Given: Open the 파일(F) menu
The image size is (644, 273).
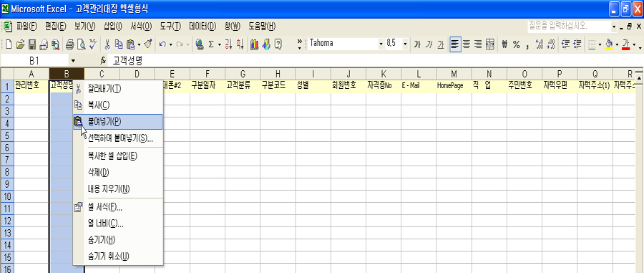Looking at the screenshot, I should (26, 27).
